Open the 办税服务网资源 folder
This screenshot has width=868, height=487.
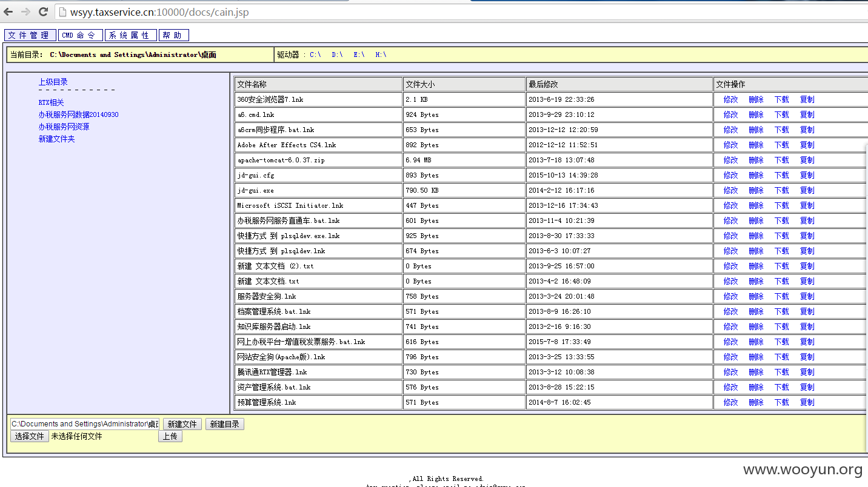coord(64,127)
